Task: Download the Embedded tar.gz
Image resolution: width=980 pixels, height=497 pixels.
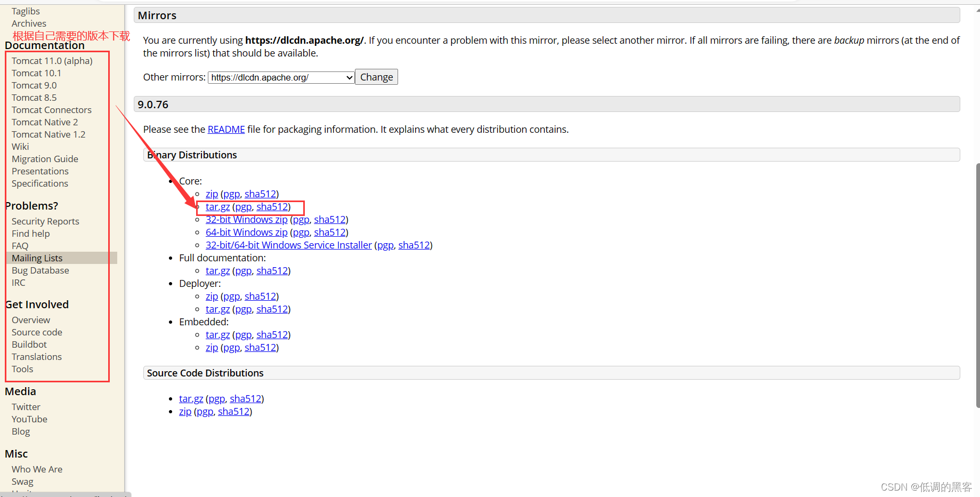Action: click(x=217, y=335)
